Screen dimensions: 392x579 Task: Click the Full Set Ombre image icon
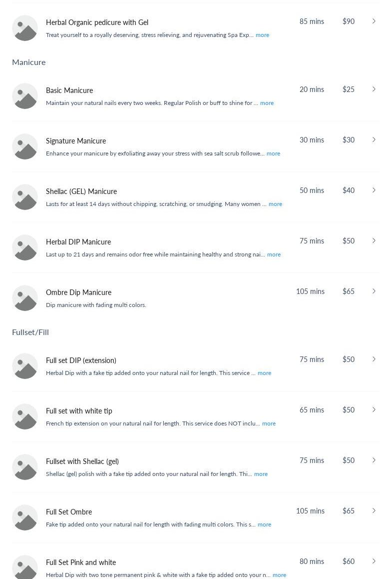24,517
